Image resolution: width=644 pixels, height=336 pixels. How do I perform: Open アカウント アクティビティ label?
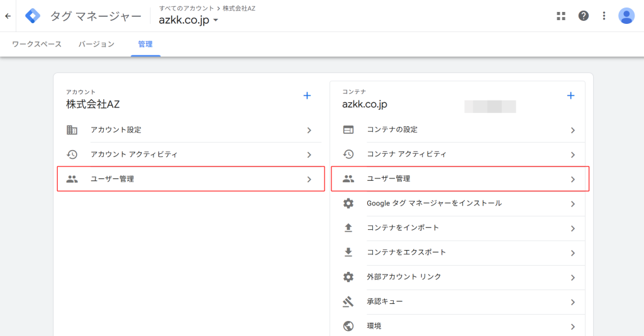click(134, 154)
